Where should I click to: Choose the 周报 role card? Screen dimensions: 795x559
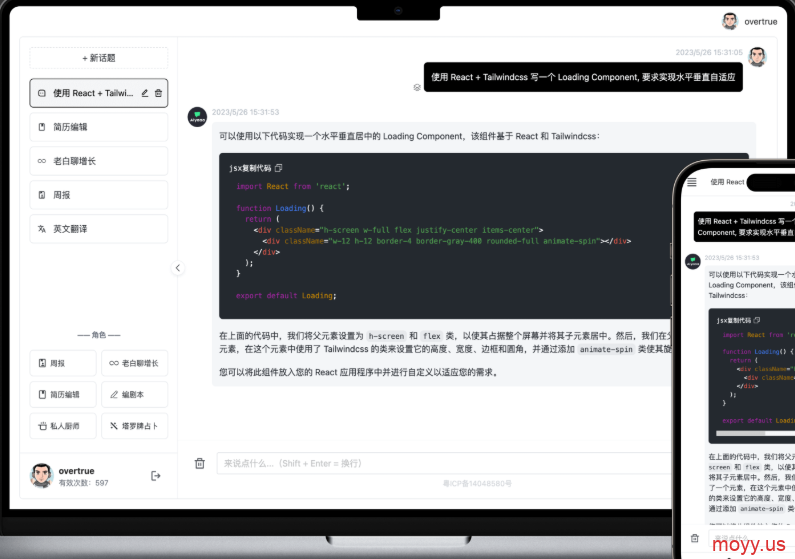pyautogui.click(x=63, y=363)
